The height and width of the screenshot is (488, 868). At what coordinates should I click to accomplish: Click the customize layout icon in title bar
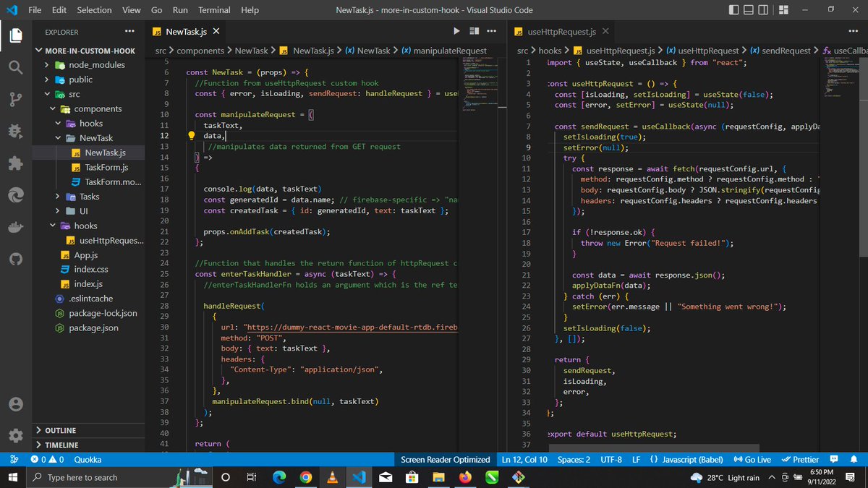click(783, 10)
